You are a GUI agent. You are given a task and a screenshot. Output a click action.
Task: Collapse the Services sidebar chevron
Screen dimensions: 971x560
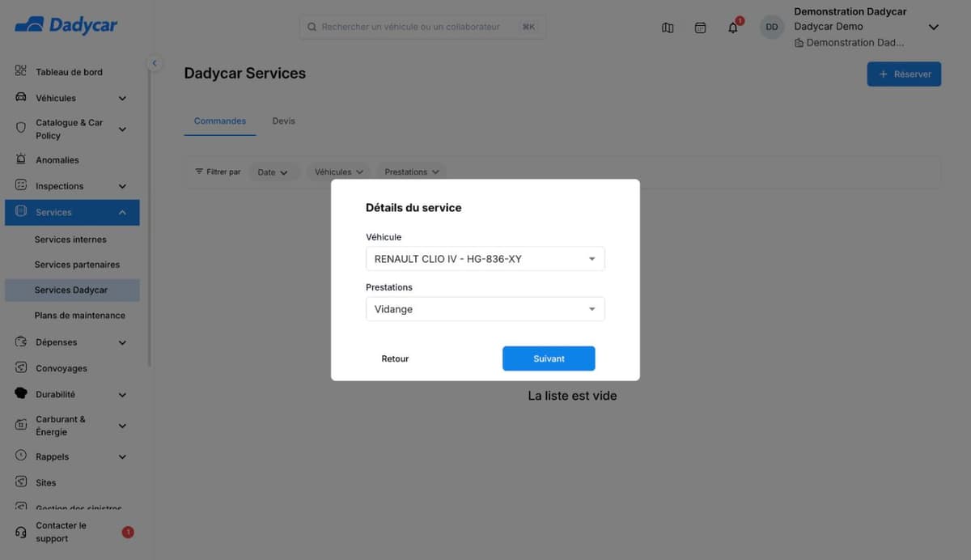click(122, 212)
